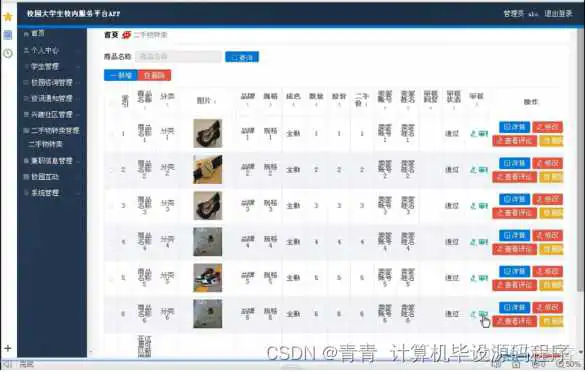Click the yellow delete button in row 4

point(551,249)
